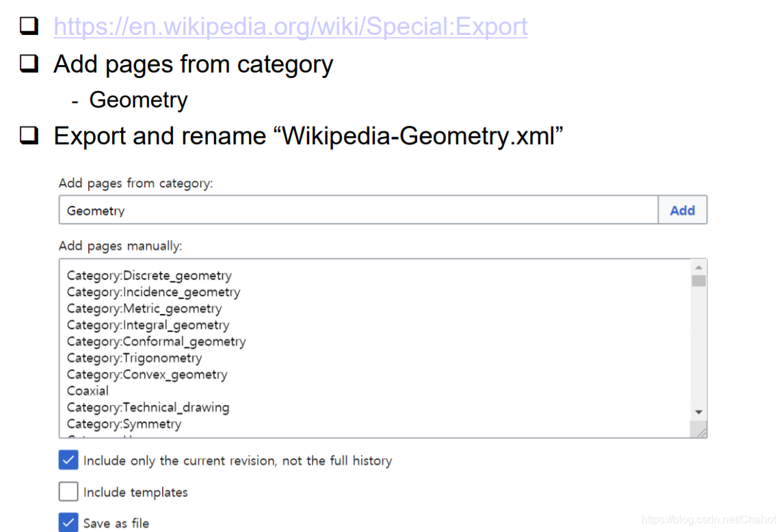The height and width of the screenshot is (532, 783).
Task: Click the scroll down arrow of pages list
Action: (699, 412)
